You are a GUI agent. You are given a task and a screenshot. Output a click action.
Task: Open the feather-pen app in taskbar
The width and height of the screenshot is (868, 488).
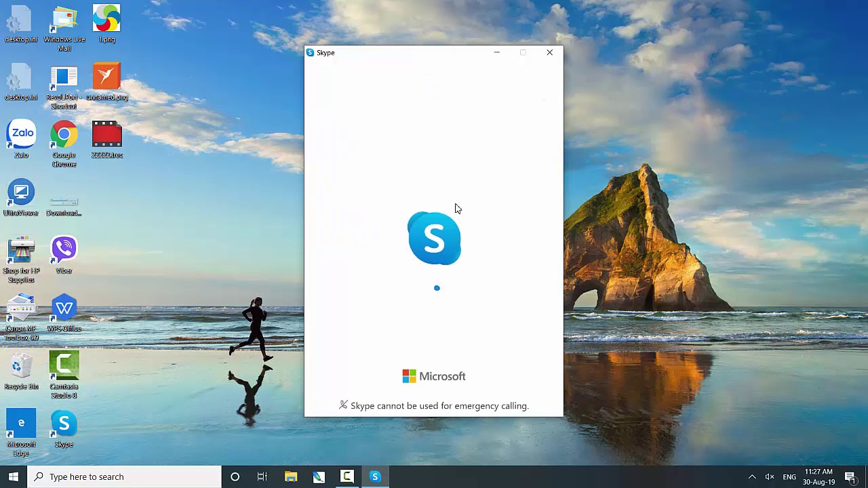click(319, 476)
